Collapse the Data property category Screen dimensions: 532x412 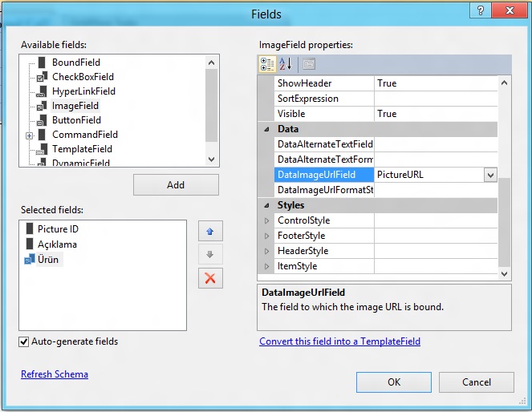(267, 130)
